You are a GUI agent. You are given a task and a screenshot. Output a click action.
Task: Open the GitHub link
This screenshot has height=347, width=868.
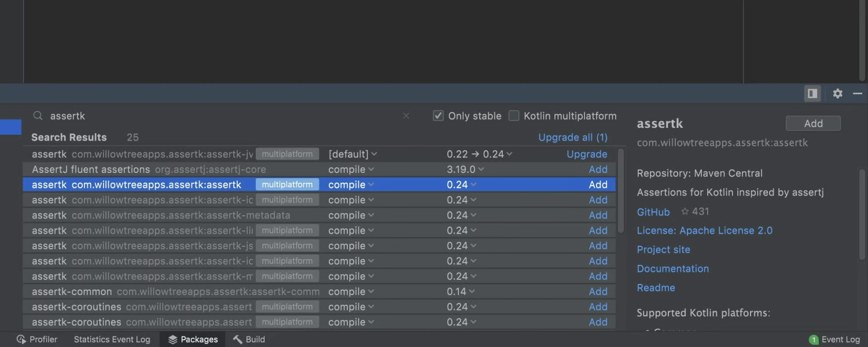653,212
